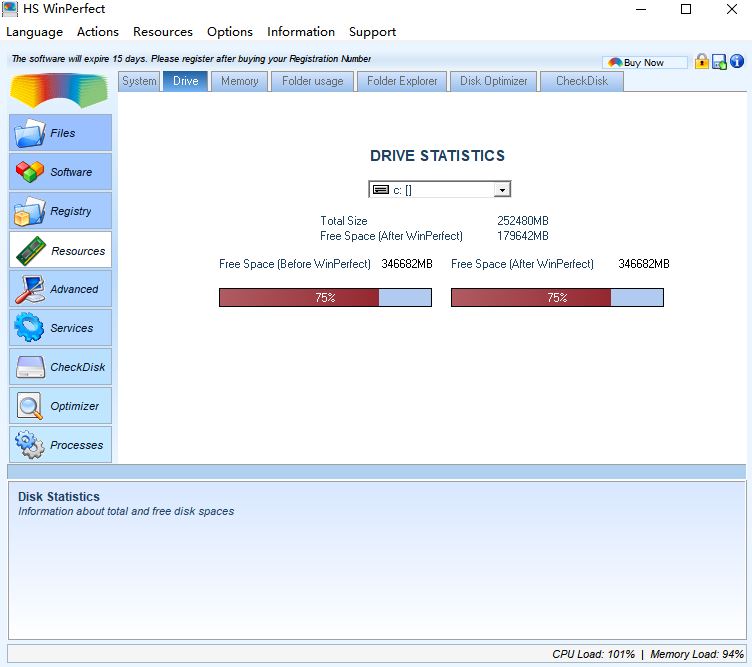Click the 'Information about total and free disk spaces' text

point(126,511)
